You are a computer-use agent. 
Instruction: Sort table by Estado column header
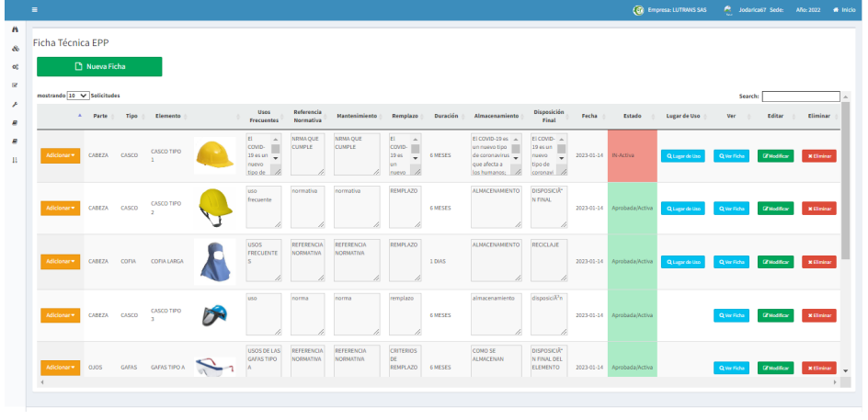coord(632,116)
